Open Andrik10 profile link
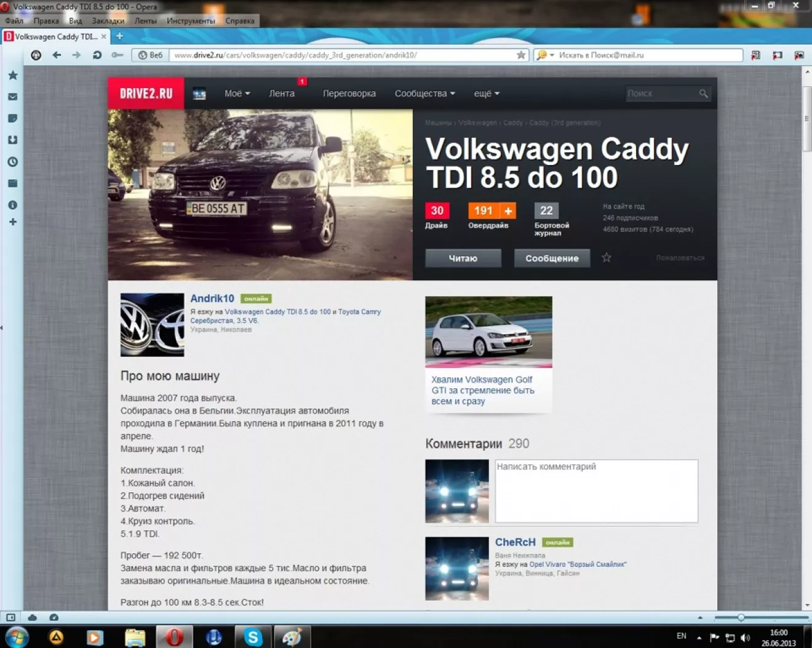The width and height of the screenshot is (812, 648). [x=212, y=298]
